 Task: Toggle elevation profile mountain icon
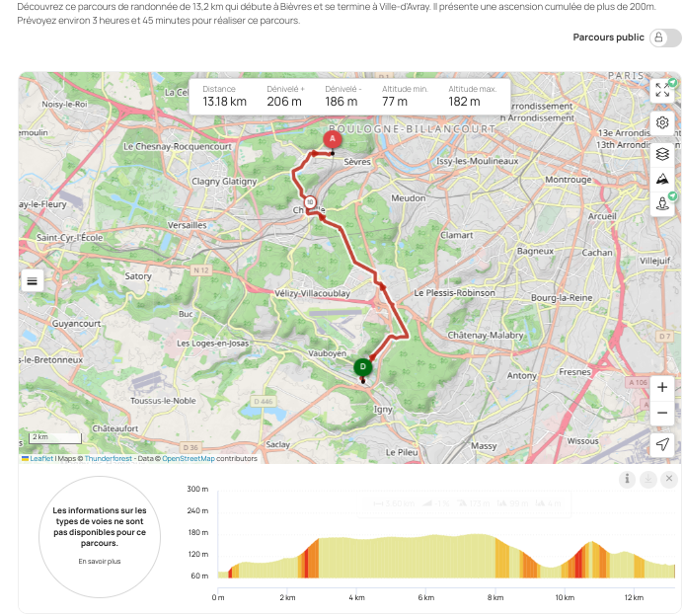[662, 179]
